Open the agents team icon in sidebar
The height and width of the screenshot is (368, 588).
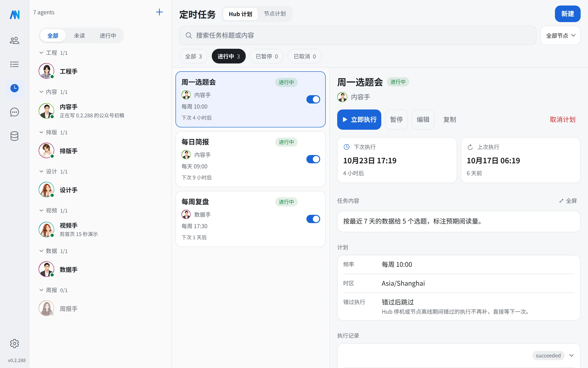(x=14, y=40)
